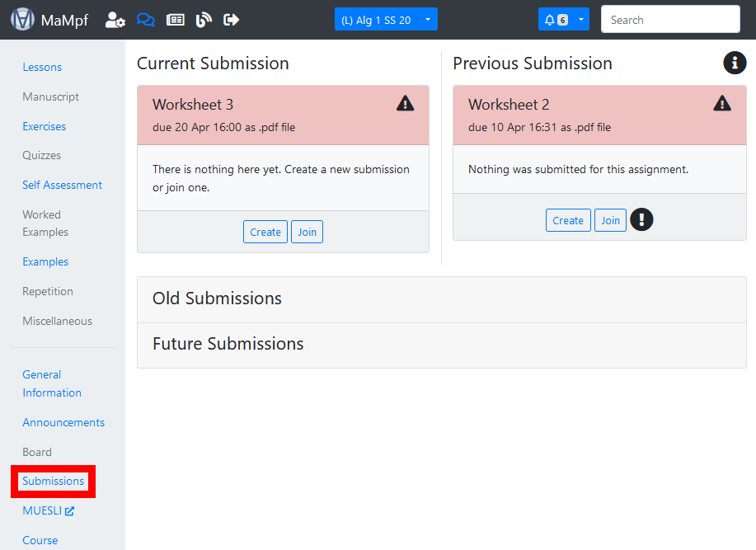This screenshot has width=756, height=550.
Task: Click the sign out icon
Action: tap(232, 20)
